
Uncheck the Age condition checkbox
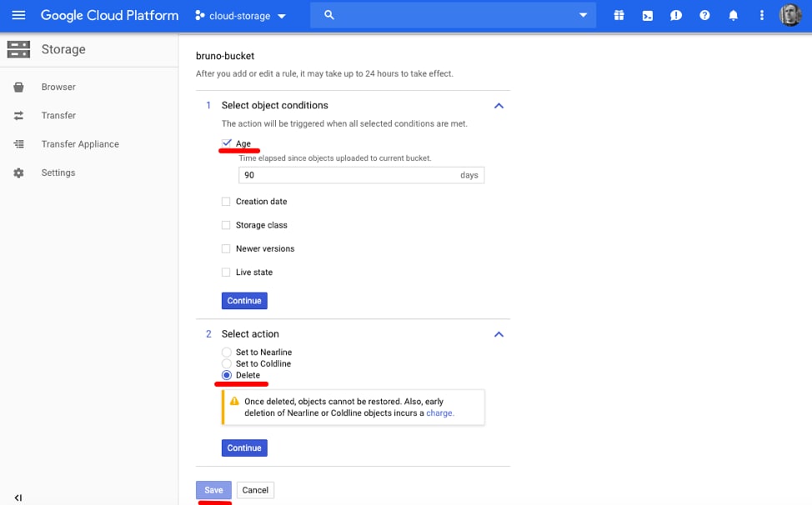[x=227, y=143]
